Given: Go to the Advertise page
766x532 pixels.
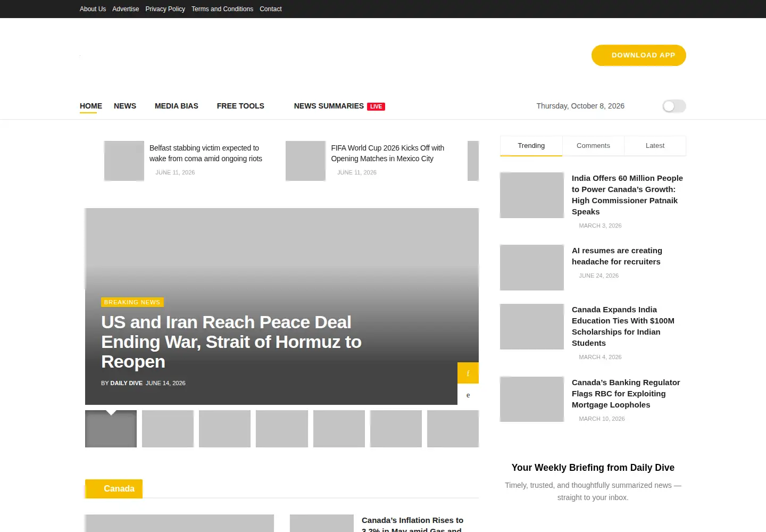Looking at the screenshot, I should tap(126, 9).
